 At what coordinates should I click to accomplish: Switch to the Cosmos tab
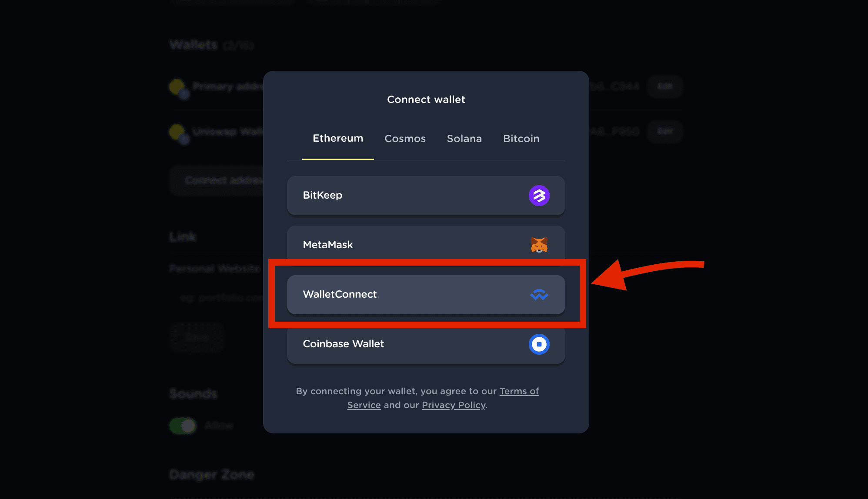click(x=405, y=139)
